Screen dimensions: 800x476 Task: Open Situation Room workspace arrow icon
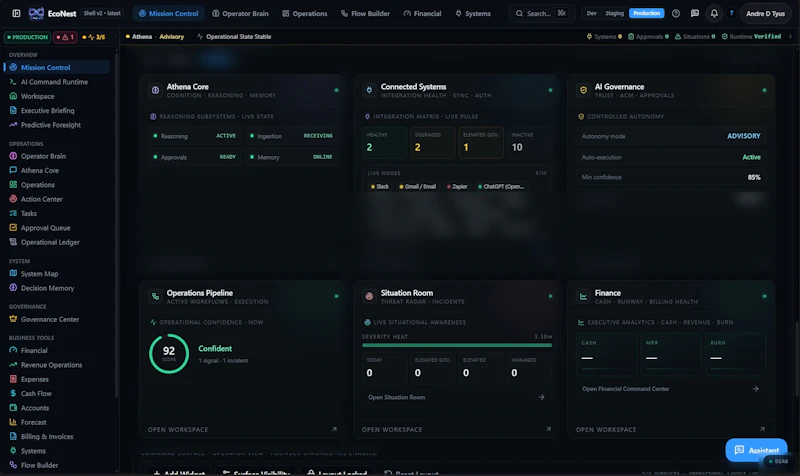548,430
